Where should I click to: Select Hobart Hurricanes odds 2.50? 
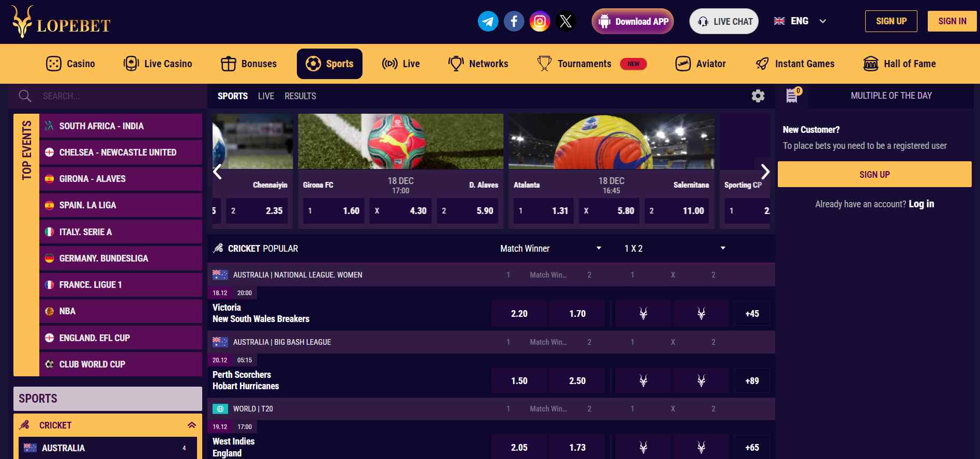tap(577, 380)
